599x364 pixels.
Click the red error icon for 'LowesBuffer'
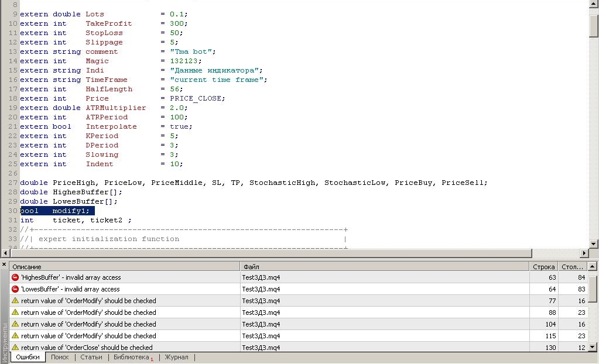[x=15, y=289]
